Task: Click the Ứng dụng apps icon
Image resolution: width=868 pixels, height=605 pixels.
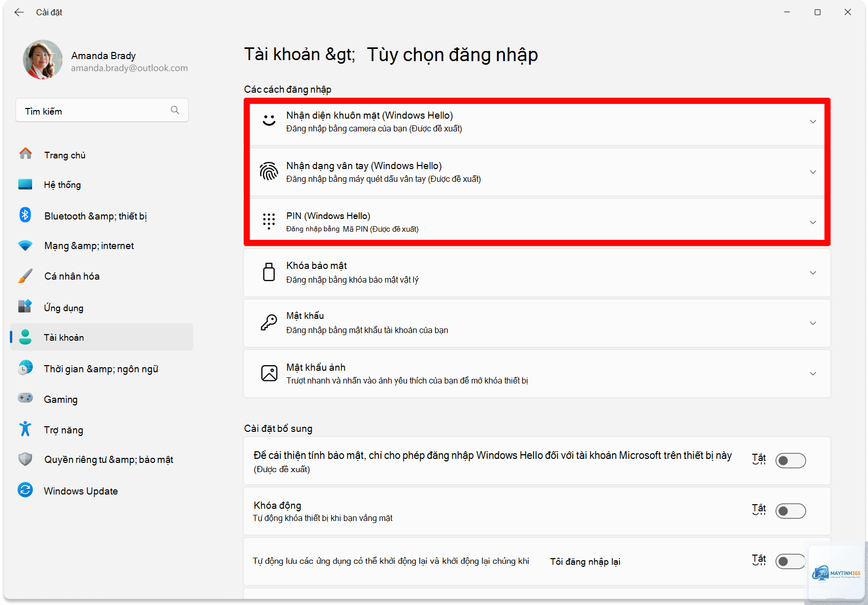Action: 25,306
